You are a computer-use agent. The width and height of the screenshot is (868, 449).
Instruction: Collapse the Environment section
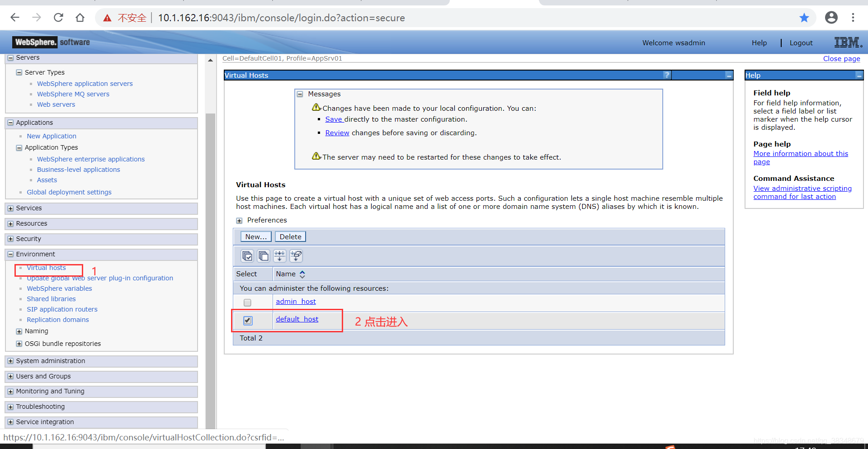point(10,254)
